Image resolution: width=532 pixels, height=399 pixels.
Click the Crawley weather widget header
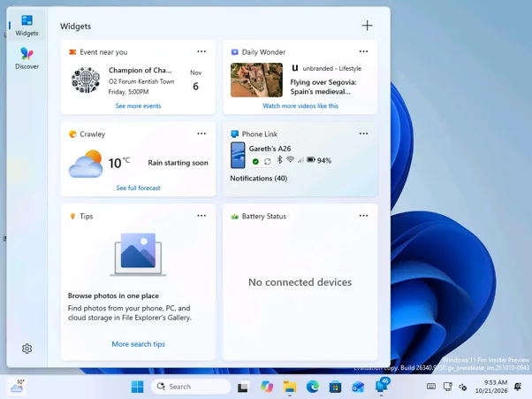click(x=87, y=134)
